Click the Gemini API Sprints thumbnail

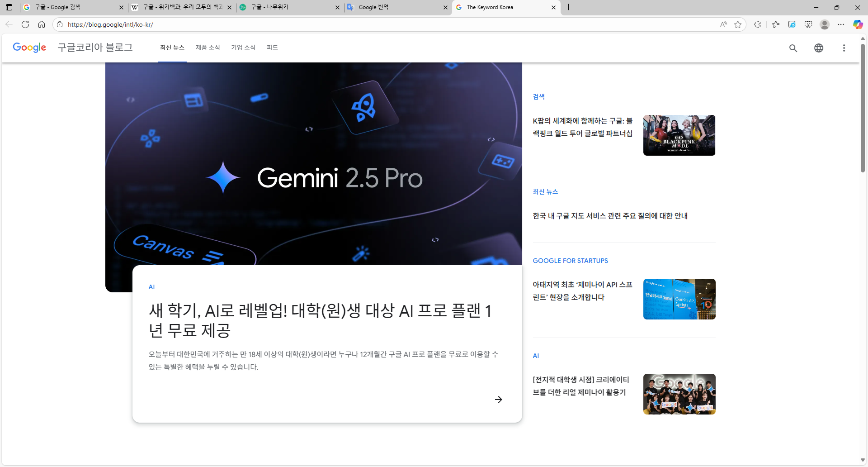[679, 299]
